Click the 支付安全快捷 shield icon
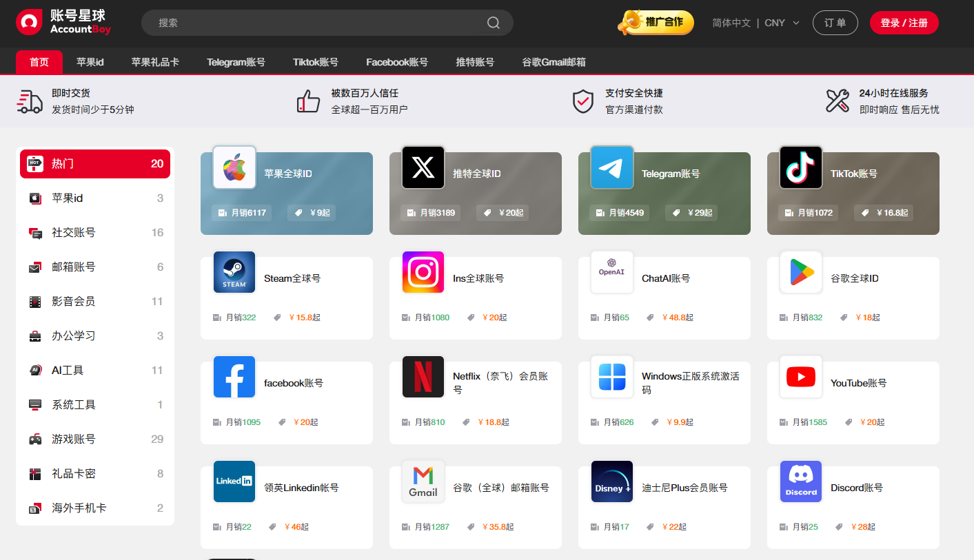 [x=583, y=101]
